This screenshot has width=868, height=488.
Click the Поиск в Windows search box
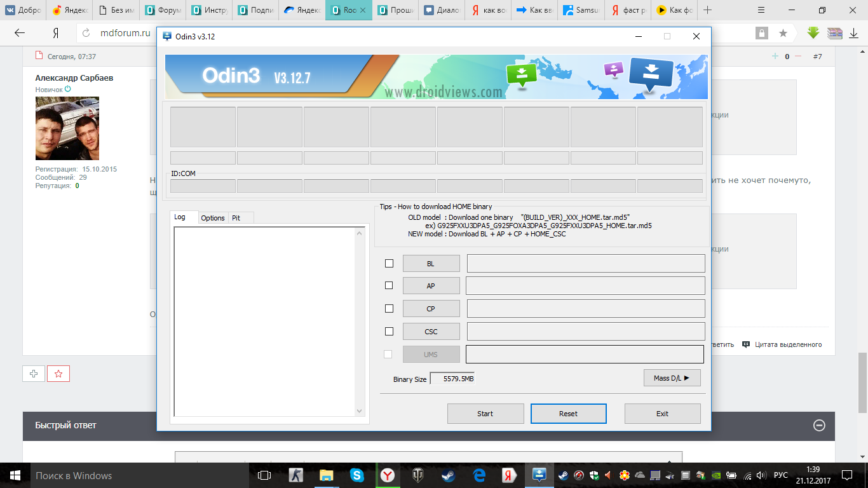[x=140, y=475]
